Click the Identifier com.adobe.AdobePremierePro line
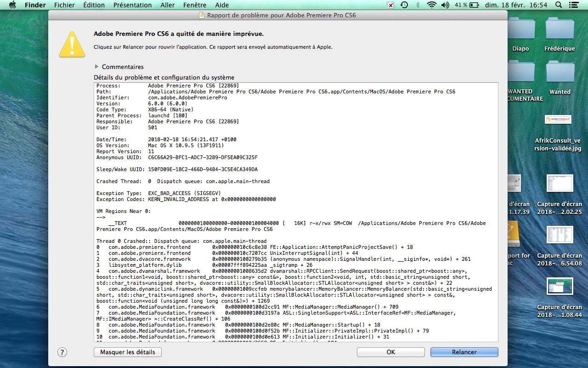 point(162,98)
